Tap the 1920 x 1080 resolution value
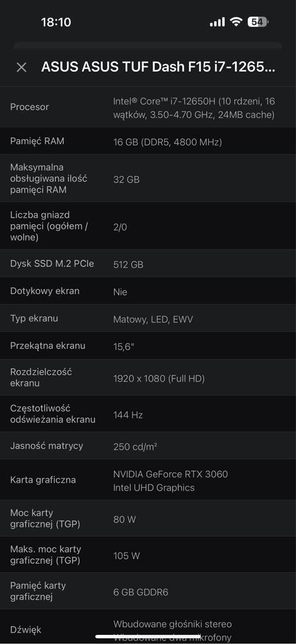Viewport: 296px width, 644px height. (159, 379)
